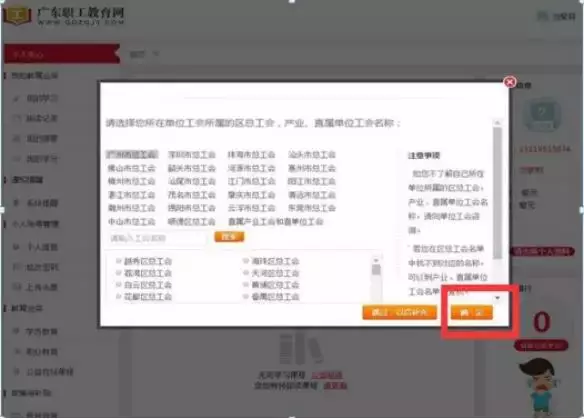Click the 系统提醒 sidebar icon

(x=17, y=203)
